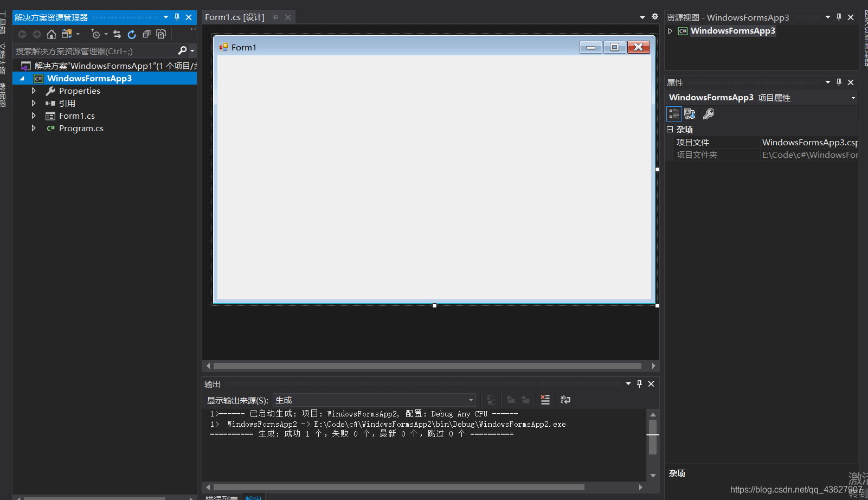Expand the Properties tree node
Image resolution: width=868 pixels, height=500 pixels.
click(34, 91)
